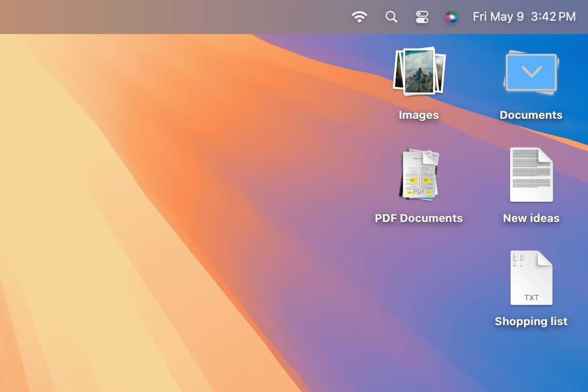This screenshot has width=588, height=392.
Task: Expand the Documents stack chevron
Action: pyautogui.click(x=531, y=72)
